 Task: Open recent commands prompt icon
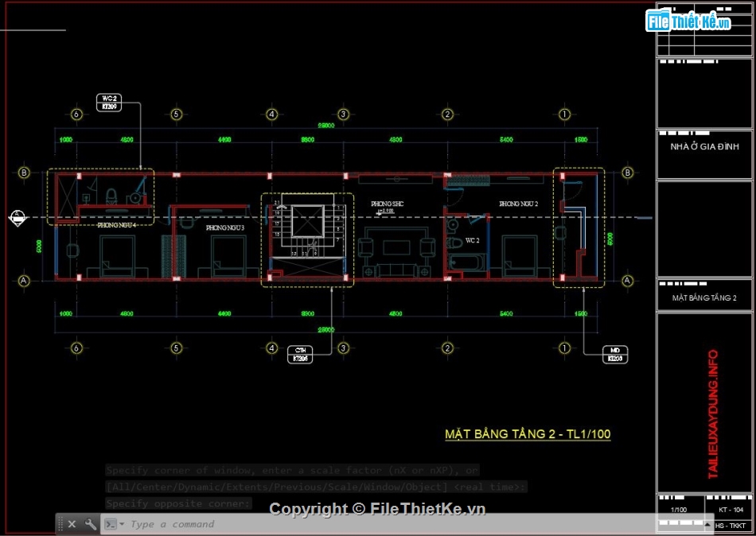pyautogui.click(x=111, y=524)
